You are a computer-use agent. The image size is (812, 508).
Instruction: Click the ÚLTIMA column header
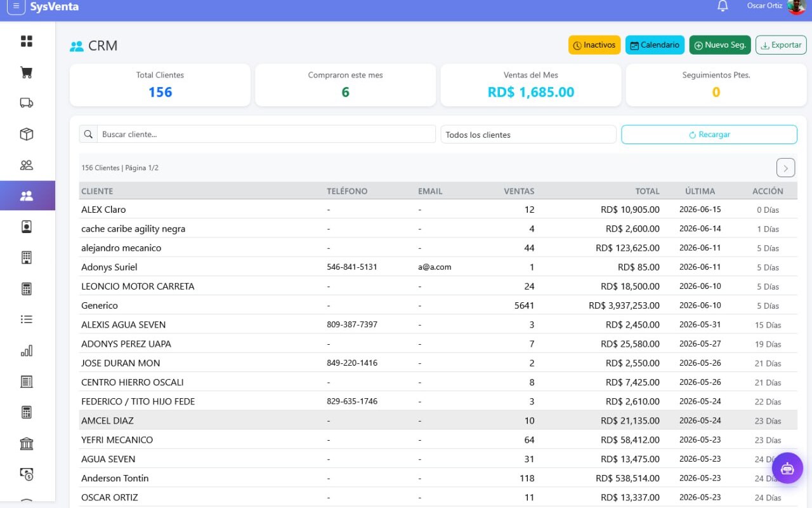click(x=700, y=191)
